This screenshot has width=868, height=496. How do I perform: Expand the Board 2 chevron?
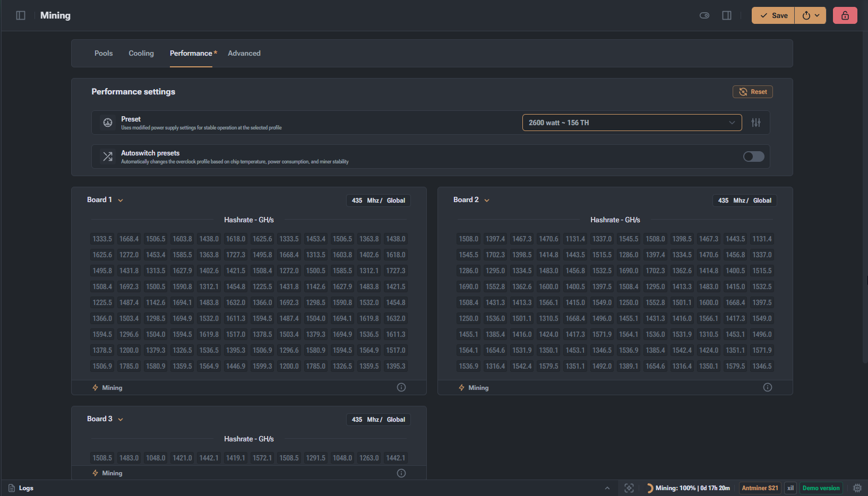487,201
